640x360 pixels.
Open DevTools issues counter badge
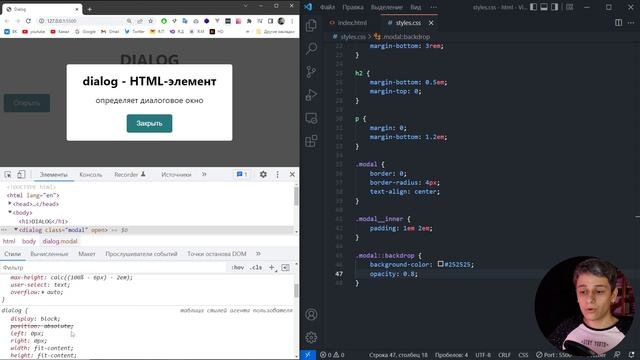(x=242, y=174)
